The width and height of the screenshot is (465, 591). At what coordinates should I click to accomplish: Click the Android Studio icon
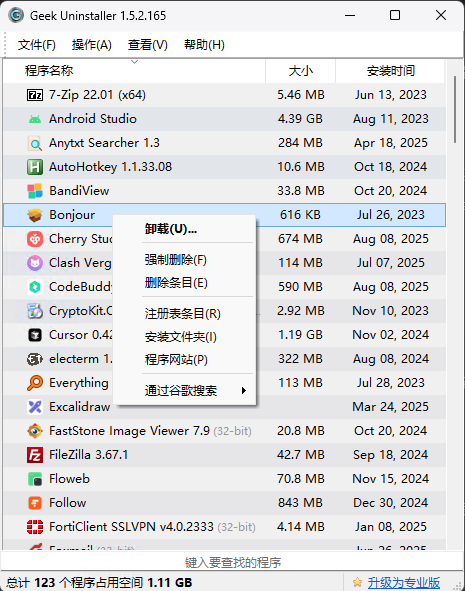(x=35, y=119)
